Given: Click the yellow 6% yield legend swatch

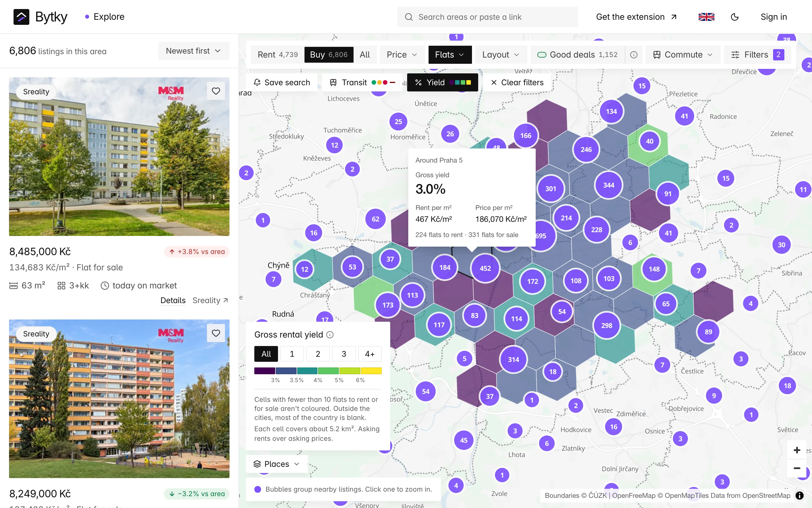Looking at the screenshot, I should tap(371, 371).
